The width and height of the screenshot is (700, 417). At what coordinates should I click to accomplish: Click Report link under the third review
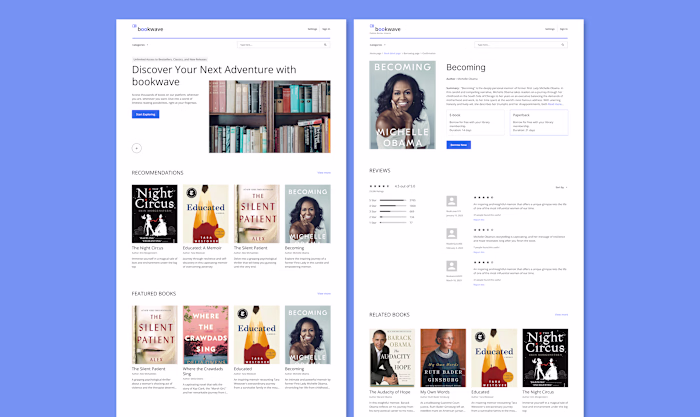[479, 285]
